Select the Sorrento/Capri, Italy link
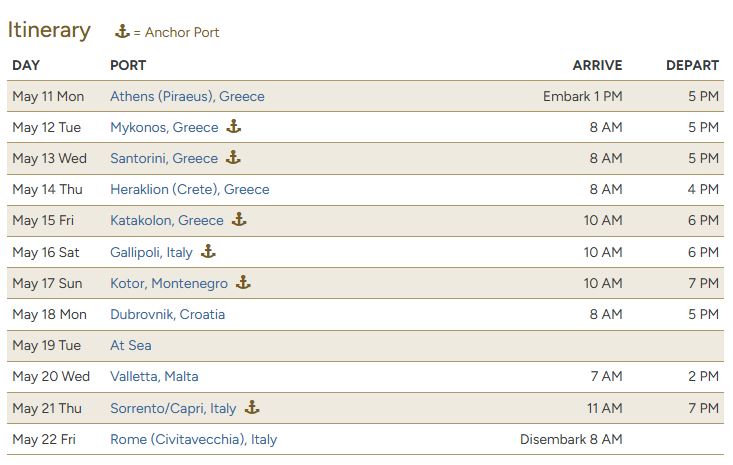733x465 pixels. coord(173,409)
